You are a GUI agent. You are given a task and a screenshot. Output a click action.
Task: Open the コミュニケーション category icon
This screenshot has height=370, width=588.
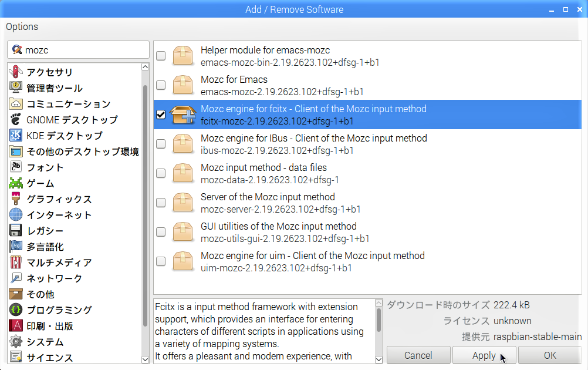pyautogui.click(x=16, y=103)
